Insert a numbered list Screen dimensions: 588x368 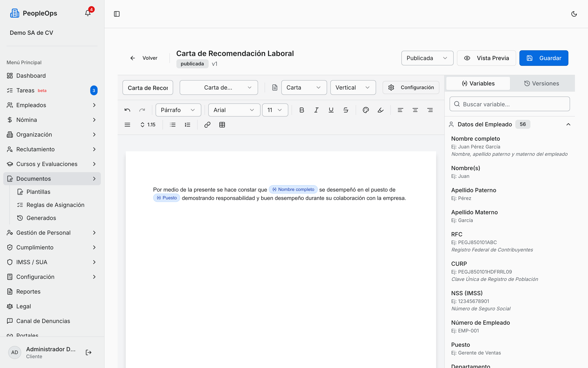tap(188, 125)
